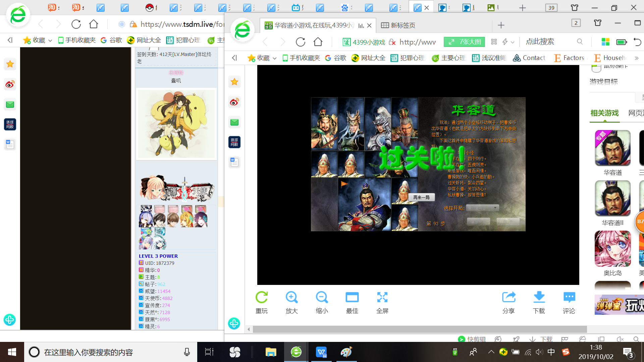Select 相关游戏 tab in right panel
This screenshot has height=362, width=644.
coord(604,113)
